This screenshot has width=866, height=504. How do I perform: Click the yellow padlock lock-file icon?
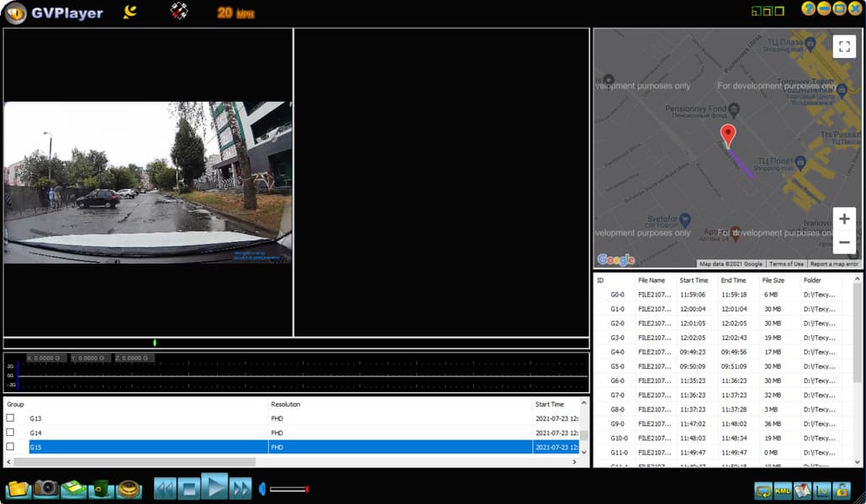[x=841, y=490]
